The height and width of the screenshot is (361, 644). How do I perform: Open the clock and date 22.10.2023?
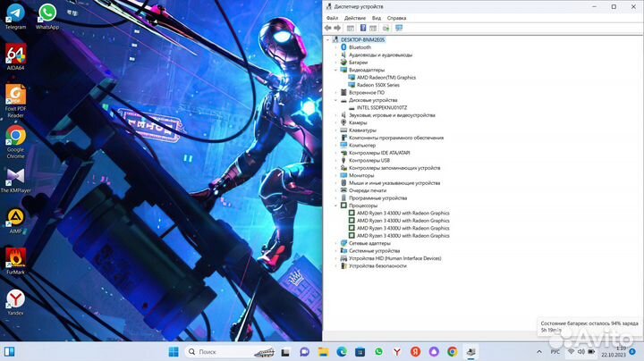point(614,351)
